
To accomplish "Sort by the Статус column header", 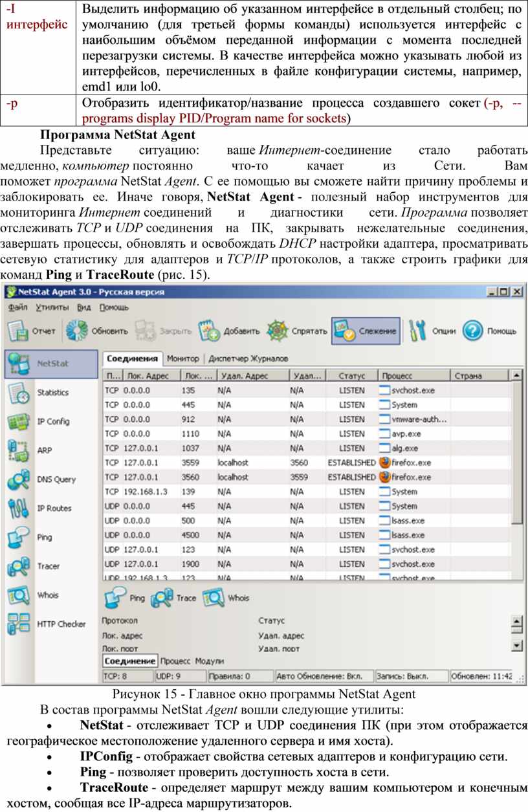I will point(352,375).
